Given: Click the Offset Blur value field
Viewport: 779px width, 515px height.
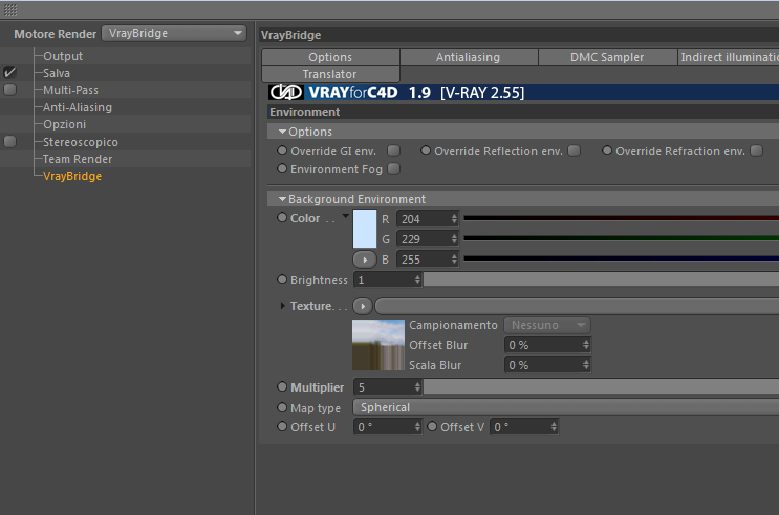Looking at the screenshot, I should coord(547,345).
